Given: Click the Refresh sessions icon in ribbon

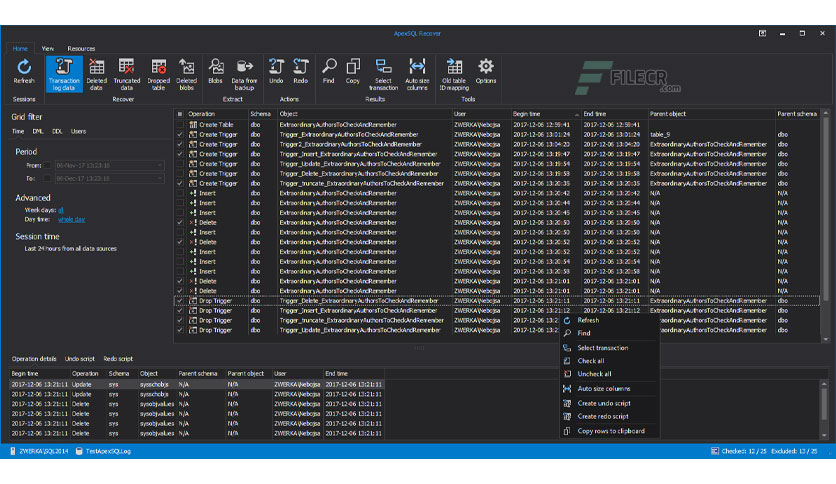Looking at the screenshot, I should tap(24, 71).
